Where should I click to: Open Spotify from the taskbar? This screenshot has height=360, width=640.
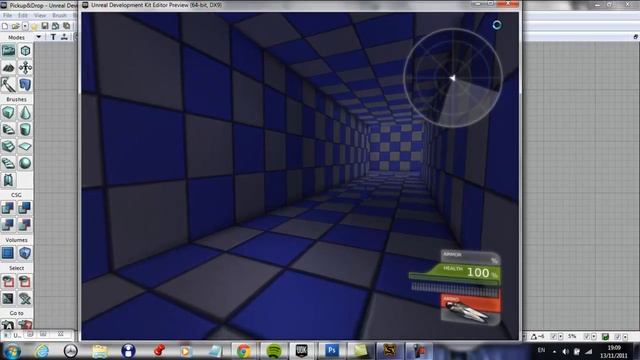point(273,351)
